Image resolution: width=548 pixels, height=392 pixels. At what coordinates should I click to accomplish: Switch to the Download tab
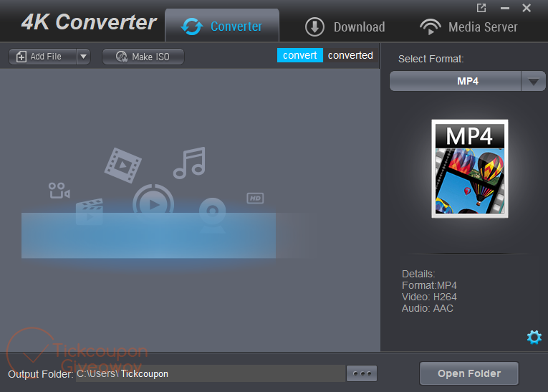[345, 27]
